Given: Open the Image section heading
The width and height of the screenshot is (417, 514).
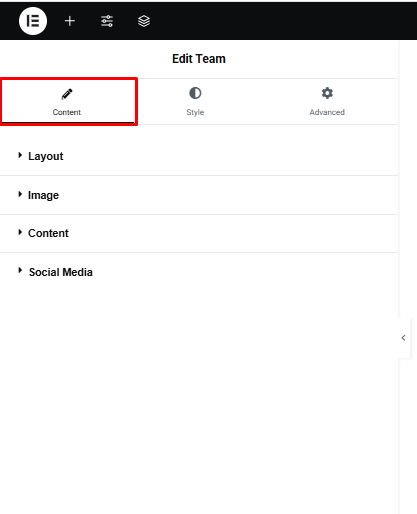Looking at the screenshot, I should (x=43, y=195).
